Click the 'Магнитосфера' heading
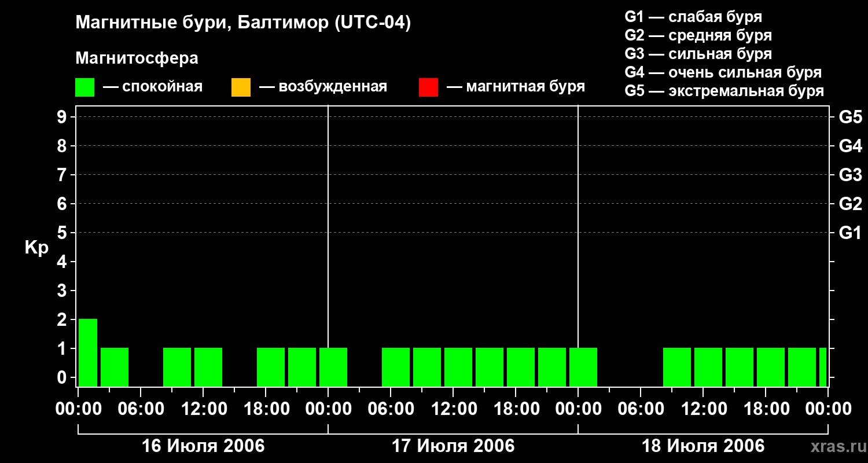This screenshot has height=463, width=868. click(137, 58)
